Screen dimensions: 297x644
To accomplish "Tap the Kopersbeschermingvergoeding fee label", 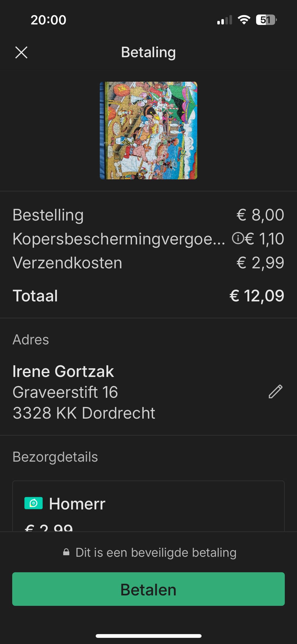I will [x=119, y=239].
